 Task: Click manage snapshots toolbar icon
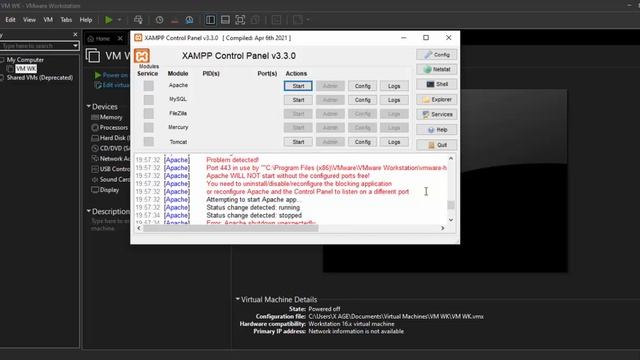point(189,20)
